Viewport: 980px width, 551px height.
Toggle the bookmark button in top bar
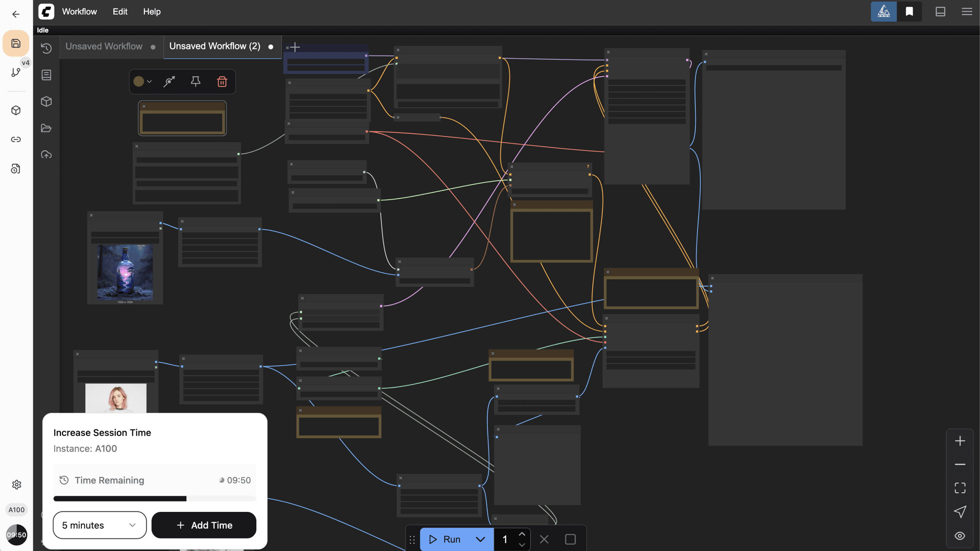point(909,11)
